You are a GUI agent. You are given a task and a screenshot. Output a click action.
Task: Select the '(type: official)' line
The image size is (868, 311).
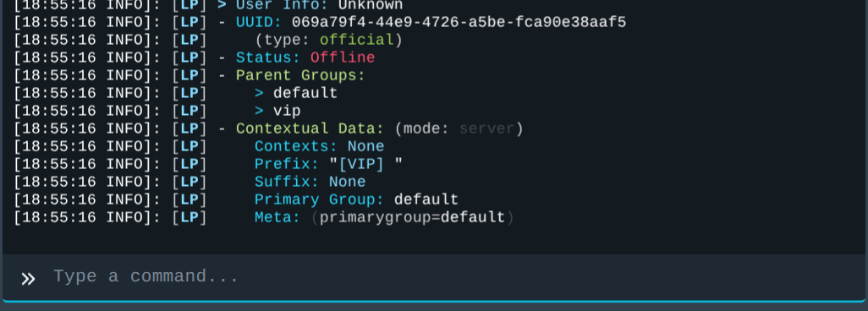click(328, 41)
